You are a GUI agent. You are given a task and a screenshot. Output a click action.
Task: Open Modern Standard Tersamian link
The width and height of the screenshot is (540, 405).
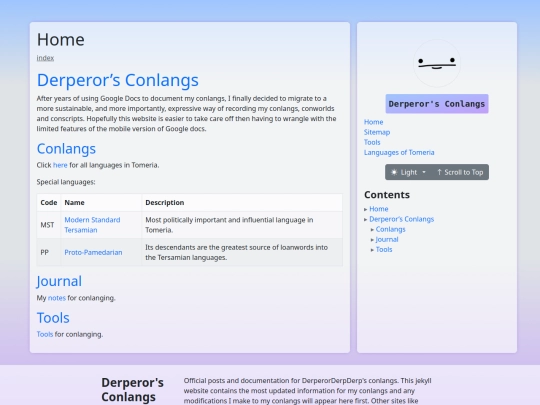[92, 225]
